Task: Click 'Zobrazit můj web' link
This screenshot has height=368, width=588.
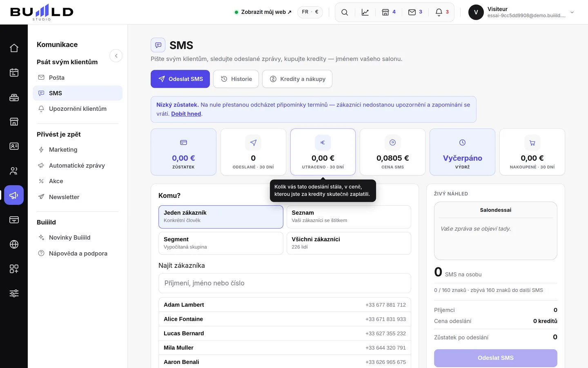Action: point(263,12)
